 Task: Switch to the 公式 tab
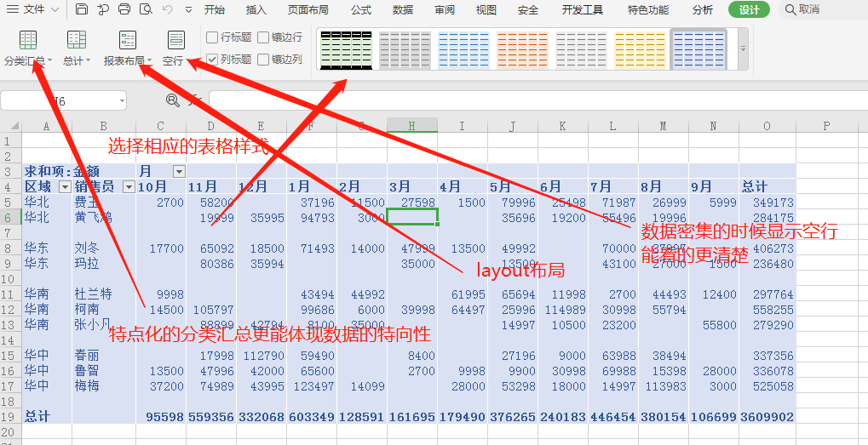click(361, 10)
